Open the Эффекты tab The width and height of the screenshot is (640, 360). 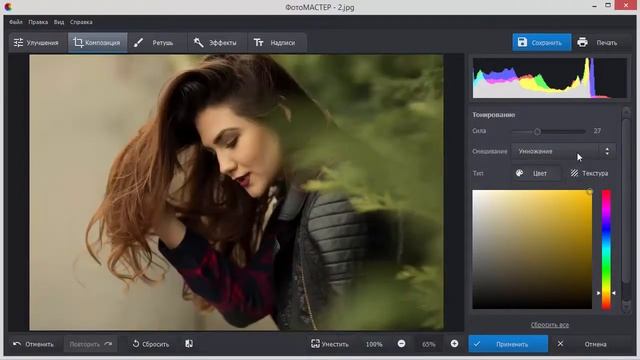tap(217, 43)
